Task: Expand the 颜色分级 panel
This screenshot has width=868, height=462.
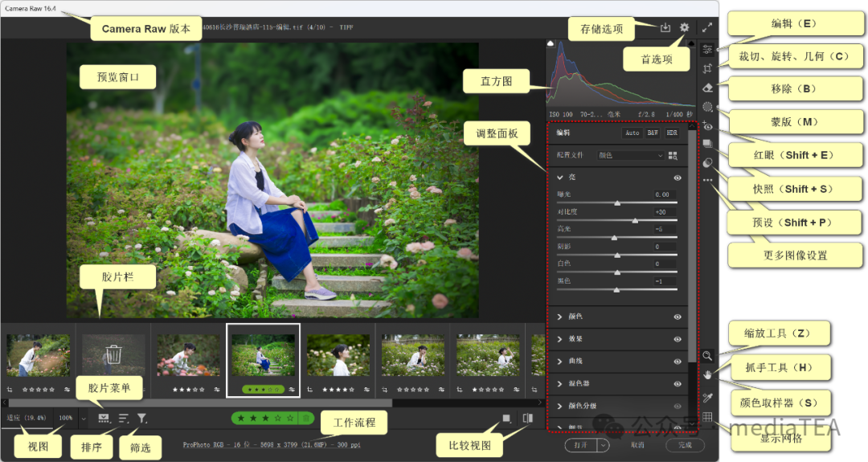Action: (x=559, y=406)
